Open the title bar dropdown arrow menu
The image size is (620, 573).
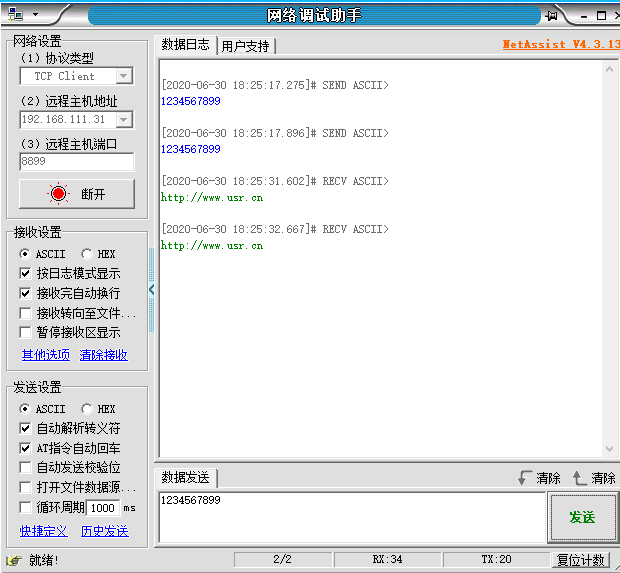click(x=35, y=16)
